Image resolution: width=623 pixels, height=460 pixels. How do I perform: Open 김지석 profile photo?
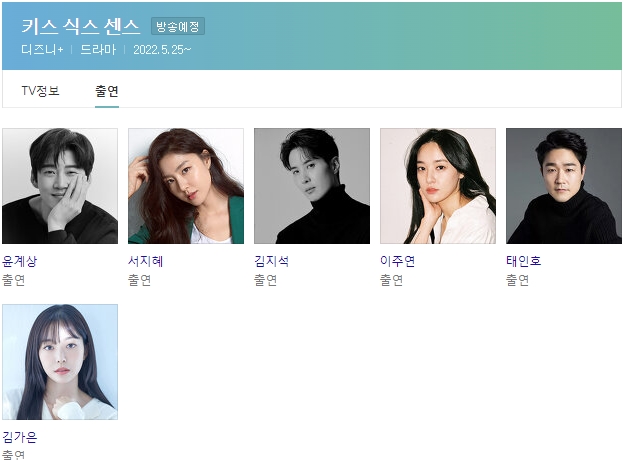click(x=312, y=186)
